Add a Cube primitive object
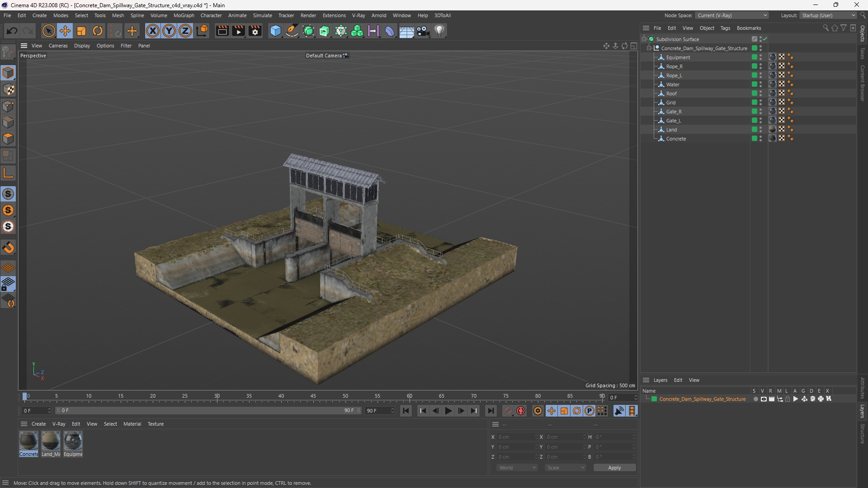This screenshot has width=868, height=488. [x=275, y=31]
